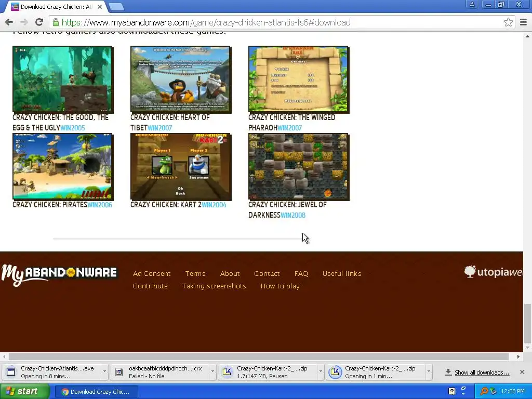Click the Chrome user profile icon
The height and width of the screenshot is (399, 532).
pyautogui.click(x=472, y=4)
